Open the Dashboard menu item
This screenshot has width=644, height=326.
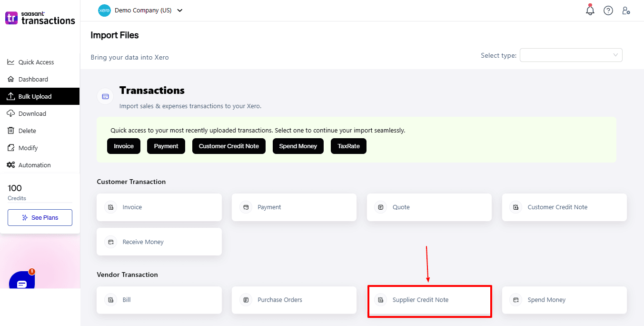[x=33, y=79]
